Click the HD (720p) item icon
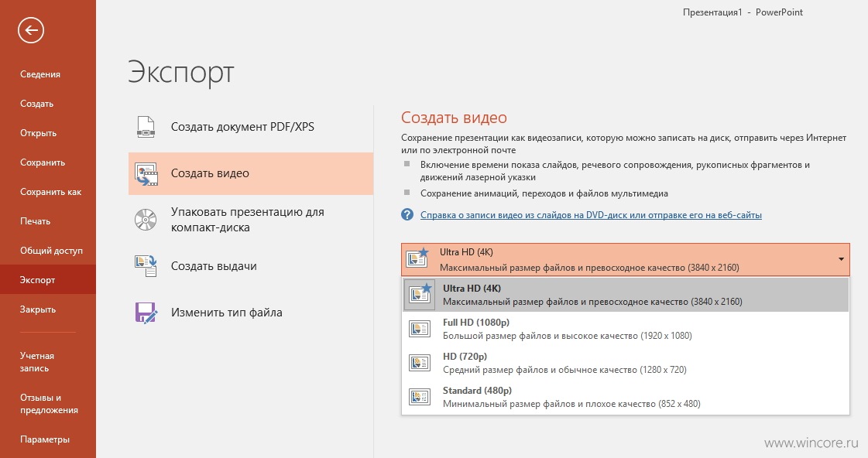Viewport: 868px width, 458px height. click(420, 363)
